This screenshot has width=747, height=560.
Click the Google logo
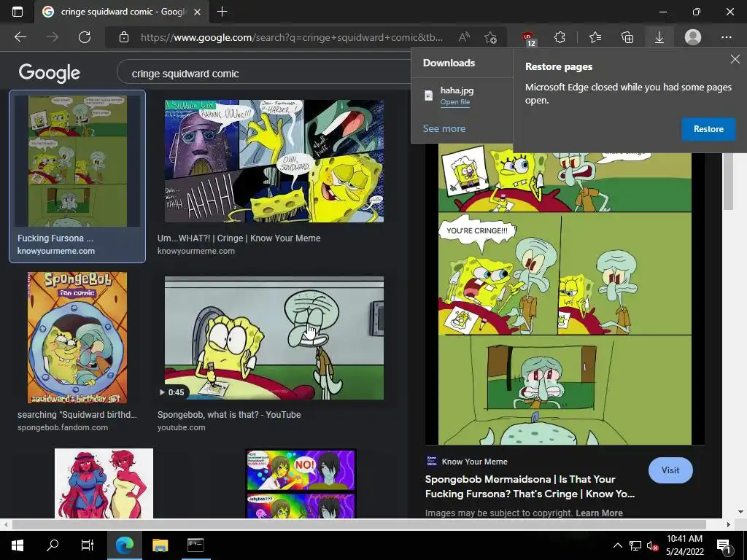click(x=49, y=73)
